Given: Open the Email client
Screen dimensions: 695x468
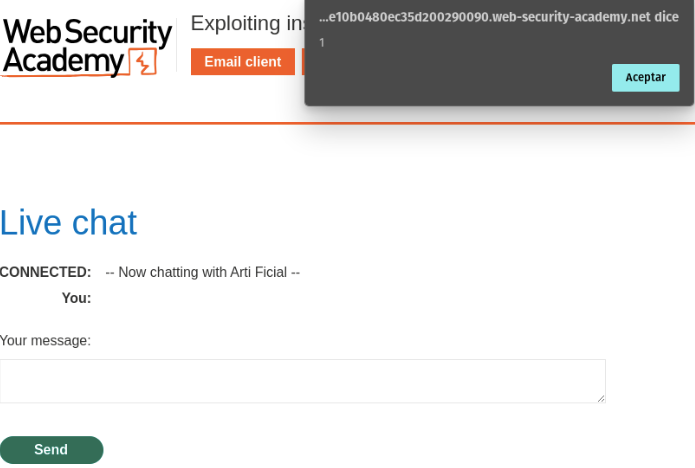Looking at the screenshot, I should pyautogui.click(x=242, y=62).
